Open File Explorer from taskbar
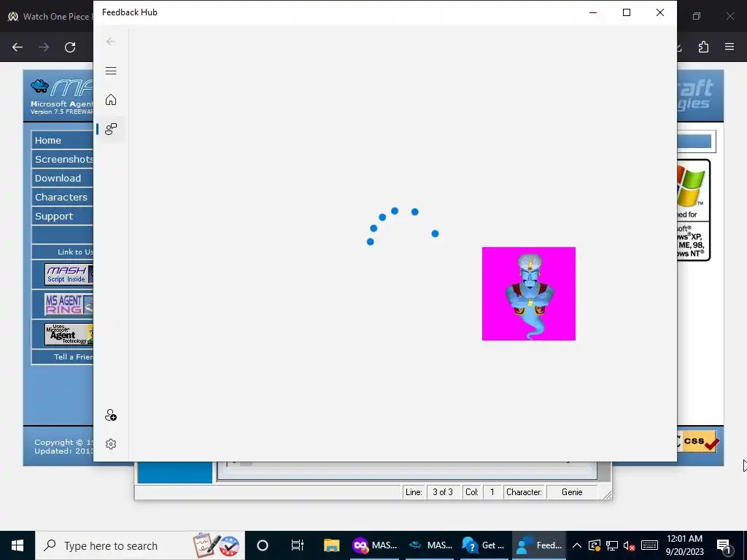This screenshot has height=560, width=747. [332, 545]
